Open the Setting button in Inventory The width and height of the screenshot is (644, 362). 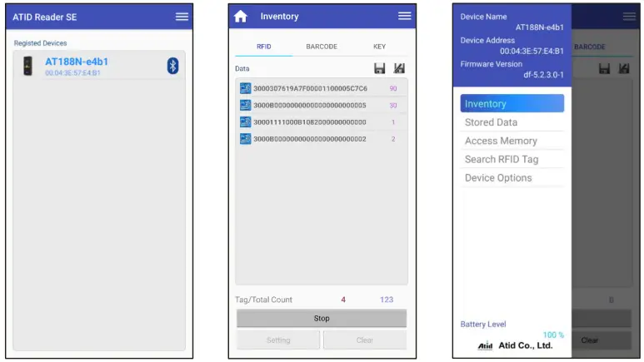(278, 340)
